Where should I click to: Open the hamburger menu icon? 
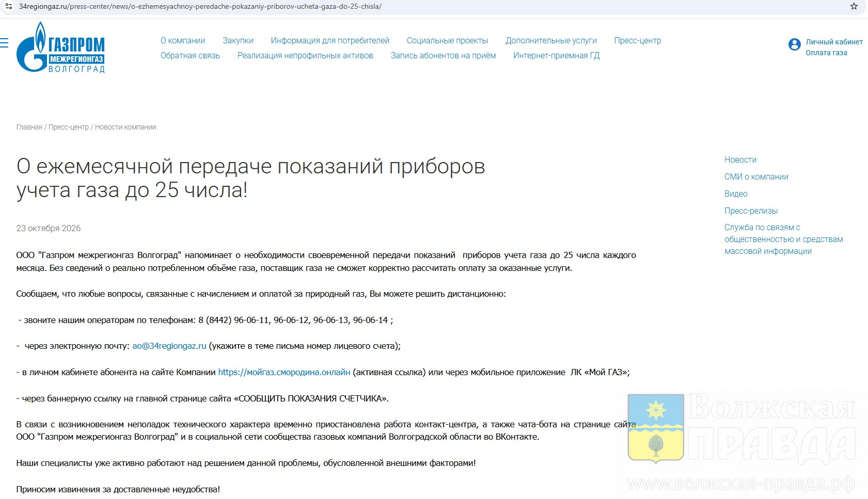click(x=4, y=43)
